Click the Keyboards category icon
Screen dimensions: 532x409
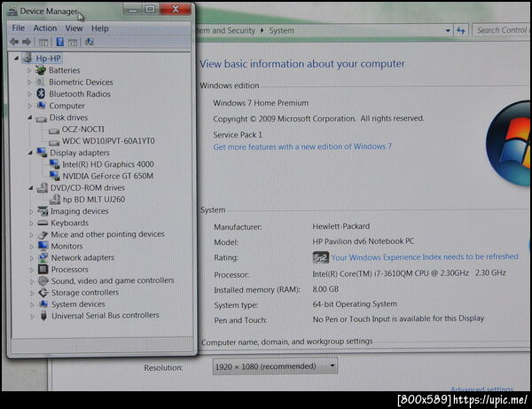click(43, 223)
